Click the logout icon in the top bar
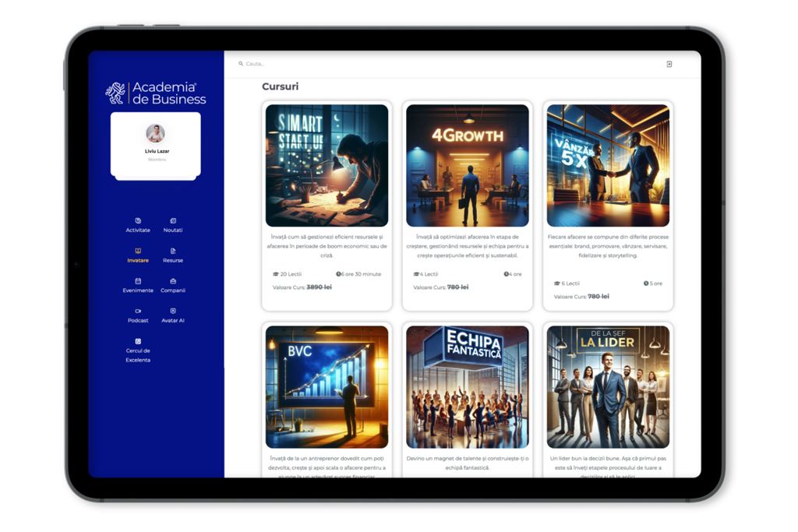 pos(669,64)
